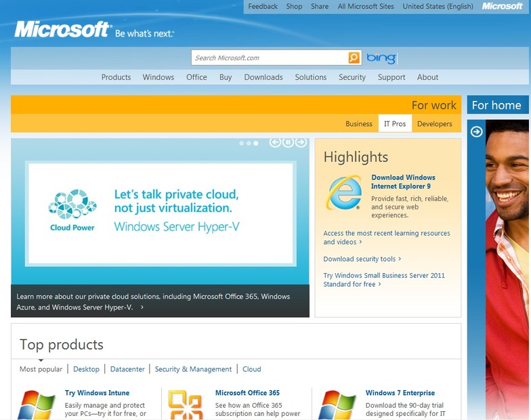The height and width of the screenshot is (420, 531).
Task: Open the About menu
Action: click(x=428, y=77)
